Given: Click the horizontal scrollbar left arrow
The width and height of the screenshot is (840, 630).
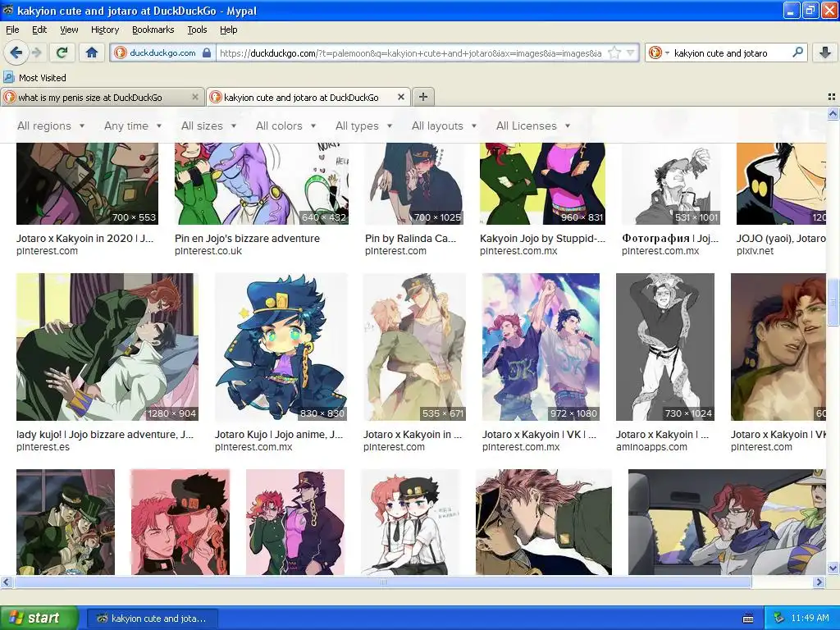Looking at the screenshot, I should [x=6, y=582].
